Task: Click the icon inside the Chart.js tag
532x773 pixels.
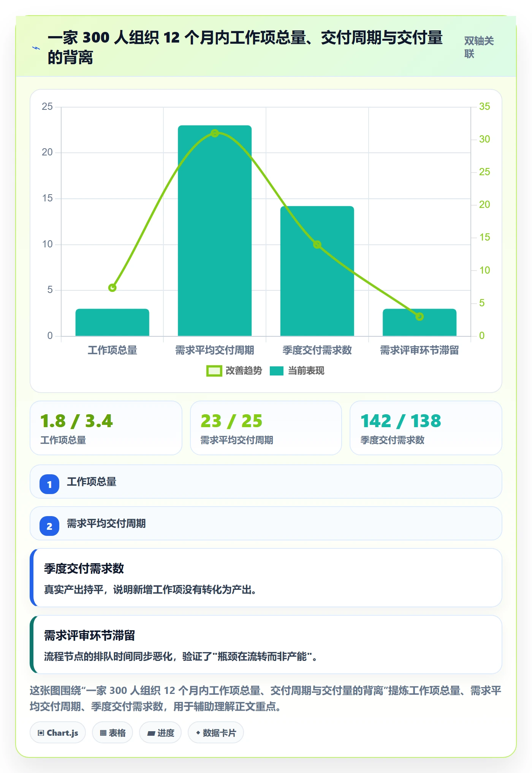Action: click(41, 733)
